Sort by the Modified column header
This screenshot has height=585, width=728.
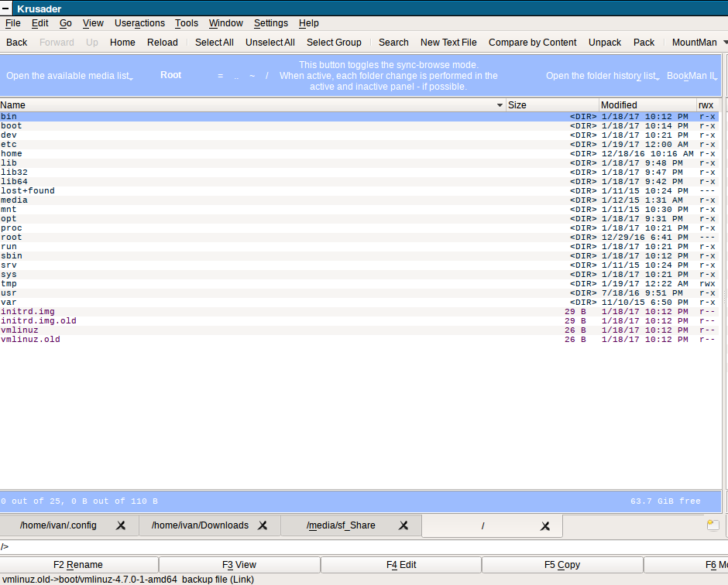[647, 105]
